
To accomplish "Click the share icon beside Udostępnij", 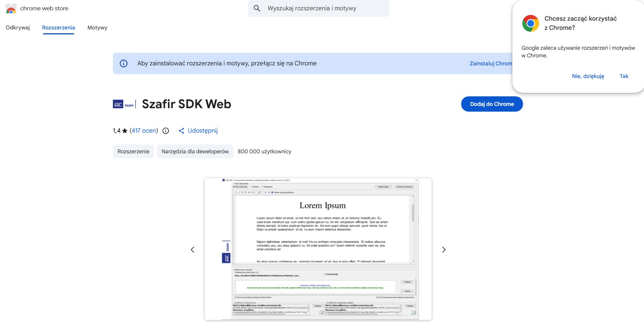I will tap(181, 131).
